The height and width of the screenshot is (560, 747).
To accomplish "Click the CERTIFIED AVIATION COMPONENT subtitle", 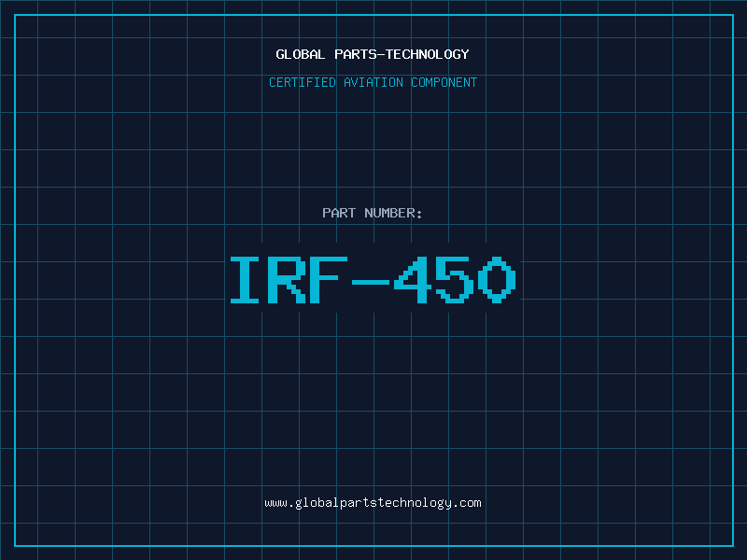I will [373, 82].
